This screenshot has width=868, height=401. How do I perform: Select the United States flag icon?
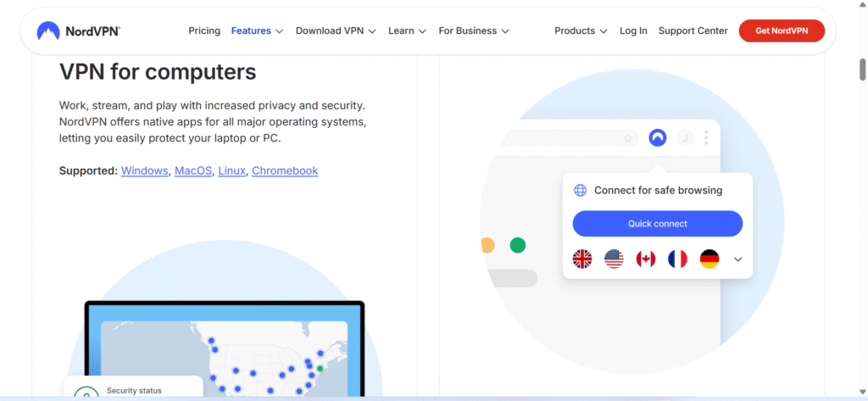pyautogui.click(x=615, y=259)
